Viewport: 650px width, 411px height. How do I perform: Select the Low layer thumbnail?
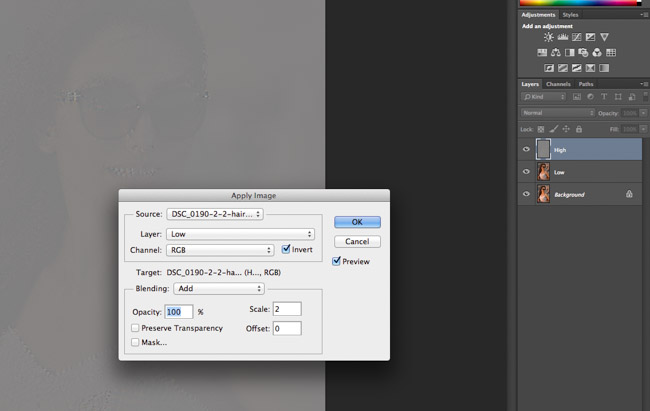click(x=543, y=172)
